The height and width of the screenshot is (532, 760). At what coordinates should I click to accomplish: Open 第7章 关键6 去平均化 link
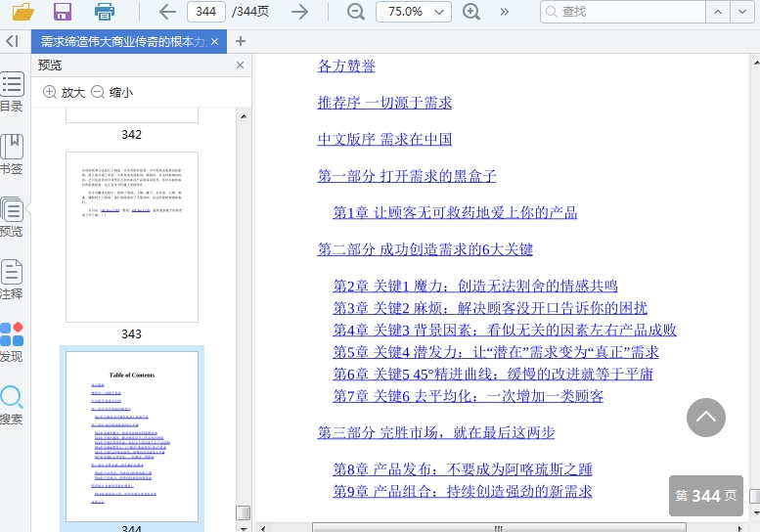tap(468, 396)
